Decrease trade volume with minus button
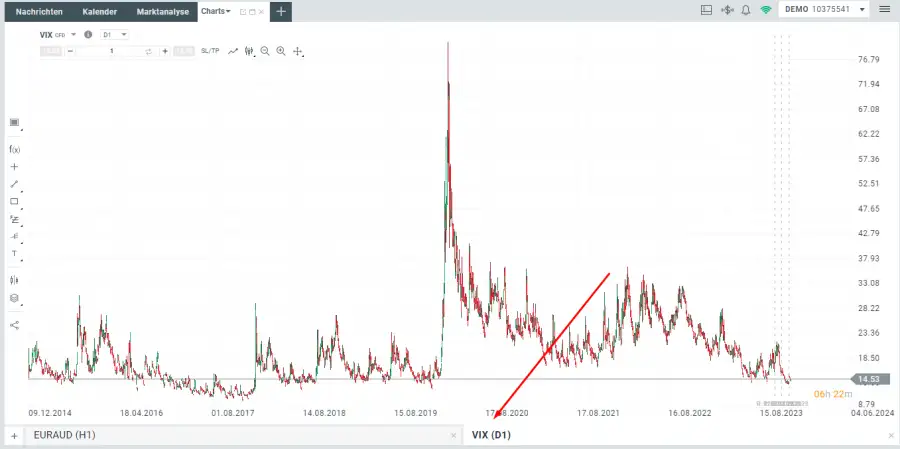Screen dimensions: 900x449 coord(70,51)
